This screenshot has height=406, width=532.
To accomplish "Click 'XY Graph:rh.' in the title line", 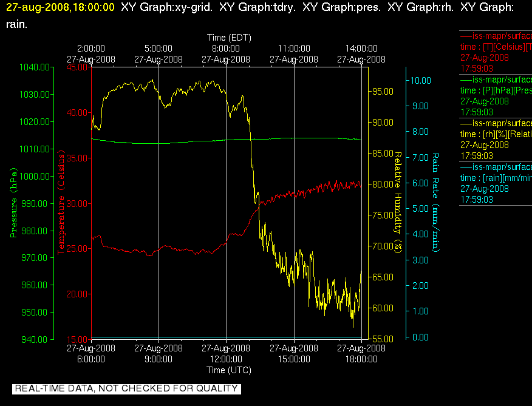I will 421,7.
